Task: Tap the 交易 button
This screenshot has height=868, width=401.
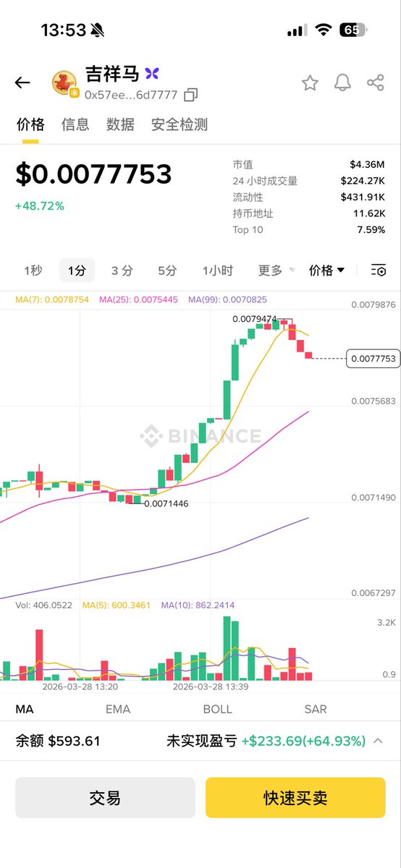Action: tap(105, 798)
